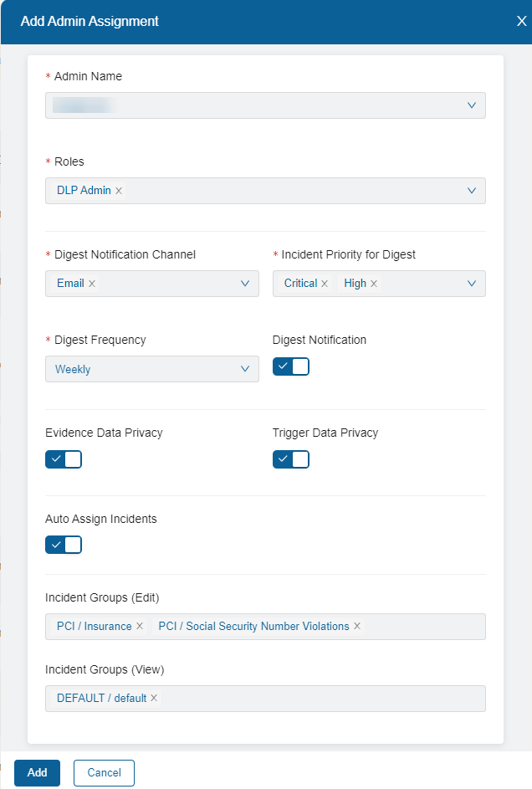Remove Social Security Number Violations group
This screenshot has width=532, height=789.
(x=357, y=627)
